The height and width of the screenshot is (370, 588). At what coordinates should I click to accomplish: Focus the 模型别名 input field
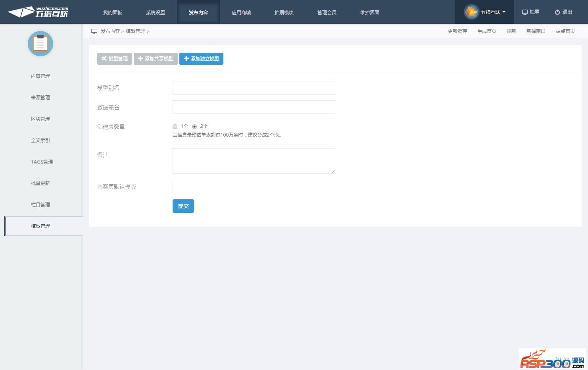click(254, 88)
